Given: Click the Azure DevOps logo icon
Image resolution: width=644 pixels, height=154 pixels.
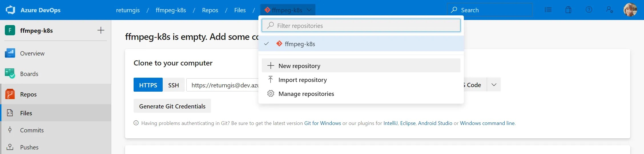Looking at the screenshot, I should [x=11, y=10].
